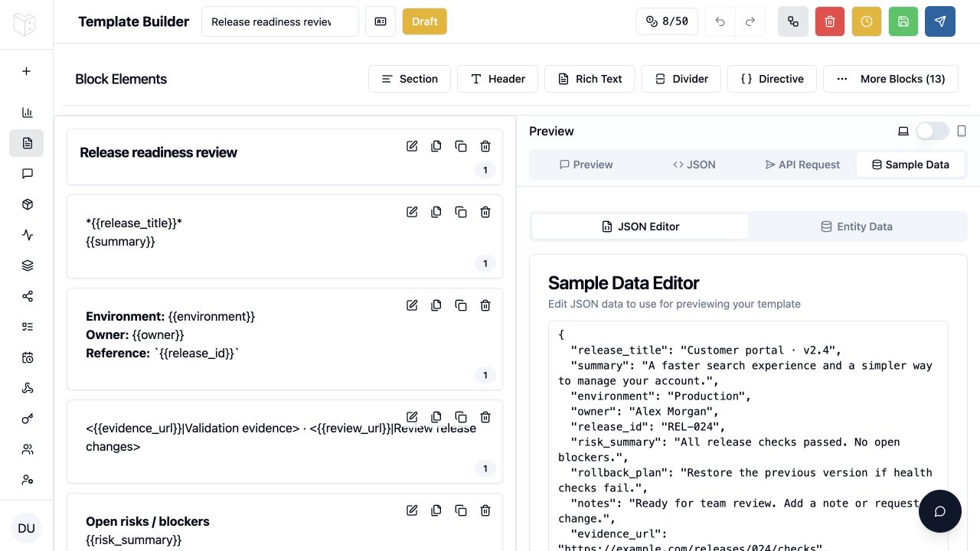Click the blue paper-plane send button
Image resolution: width=980 pixels, height=551 pixels.
(x=940, y=21)
